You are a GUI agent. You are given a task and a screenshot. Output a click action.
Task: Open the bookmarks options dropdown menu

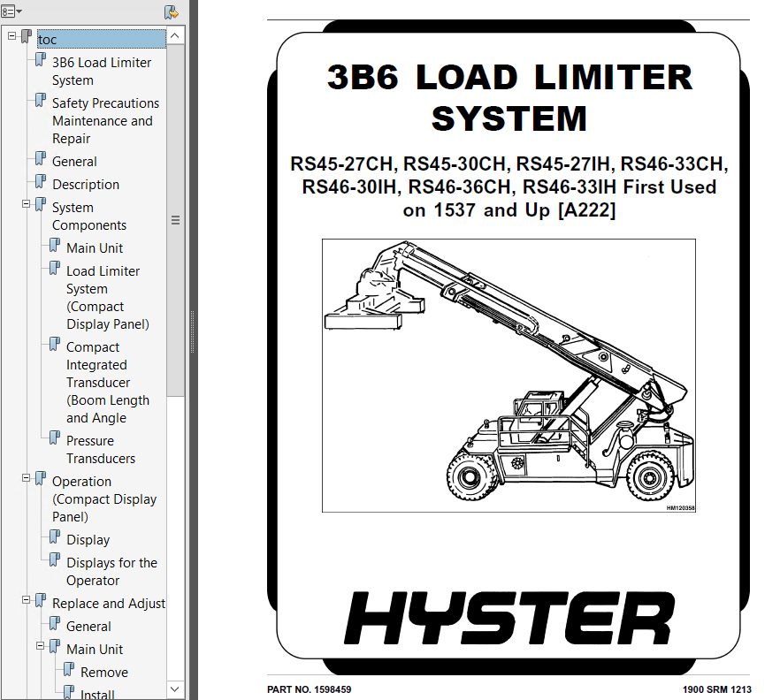click(12, 11)
